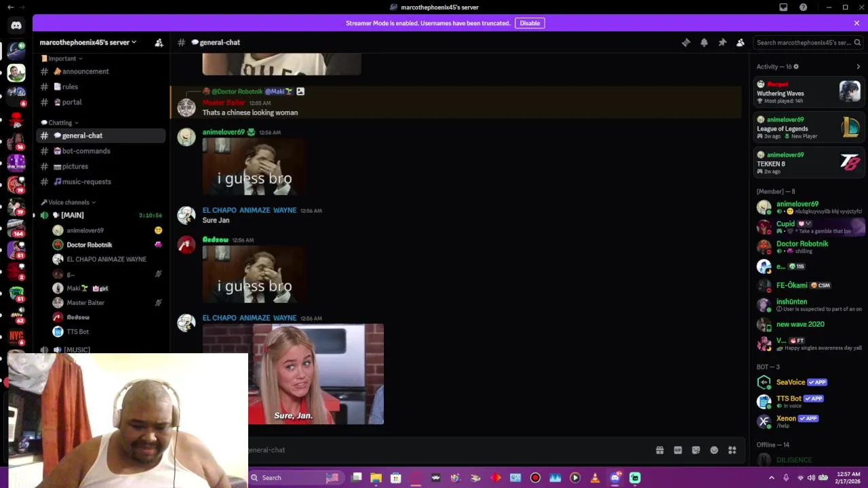
Task: Click the NYC server icon in server list
Action: [16, 336]
